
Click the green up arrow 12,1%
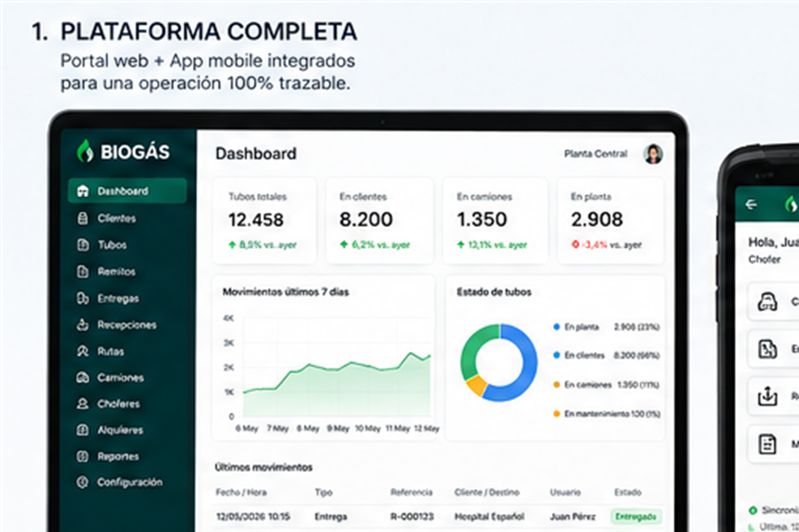pyautogui.click(x=461, y=245)
